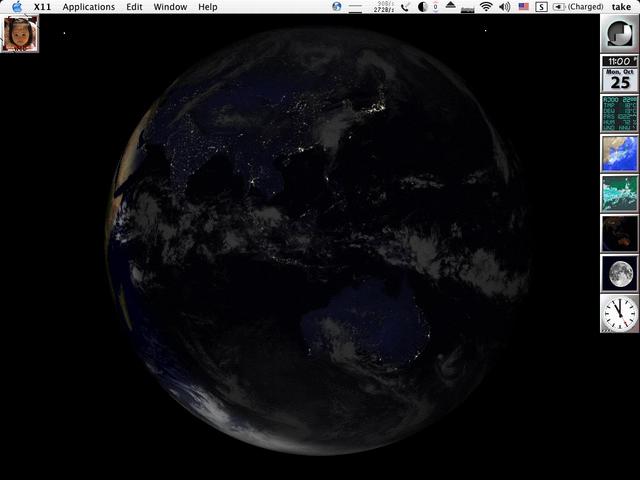Image resolution: width=640 pixels, height=480 pixels.
Task: Open the Help menu
Action: 207,7
